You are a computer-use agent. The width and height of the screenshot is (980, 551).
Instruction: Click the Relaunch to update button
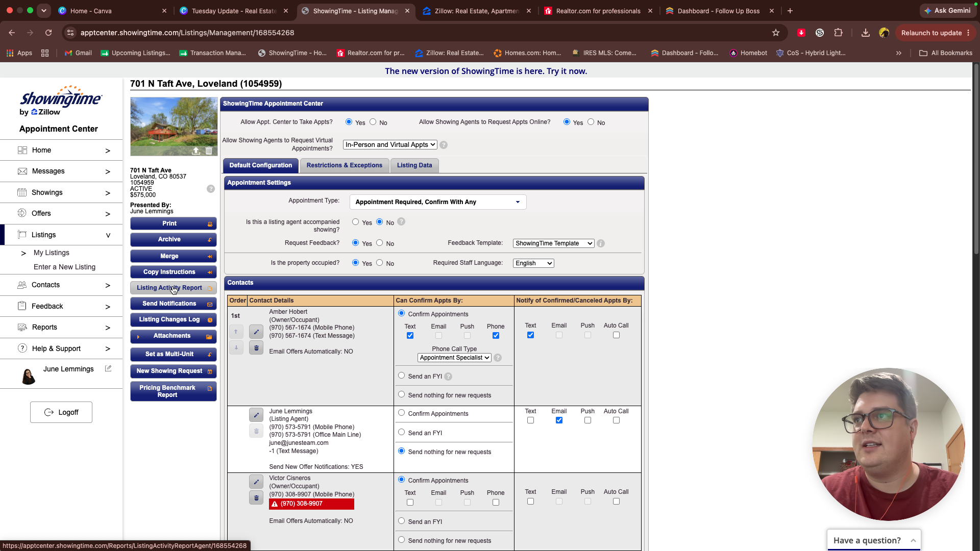coord(935,33)
